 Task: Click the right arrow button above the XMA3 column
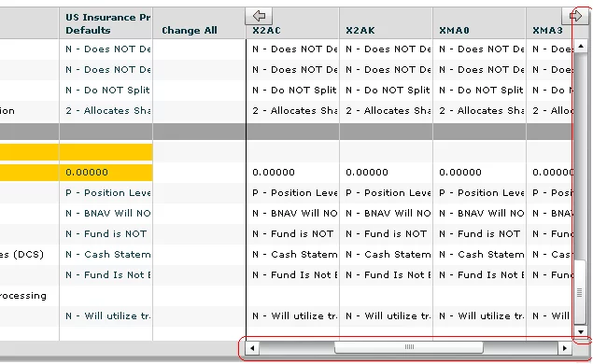(x=575, y=16)
